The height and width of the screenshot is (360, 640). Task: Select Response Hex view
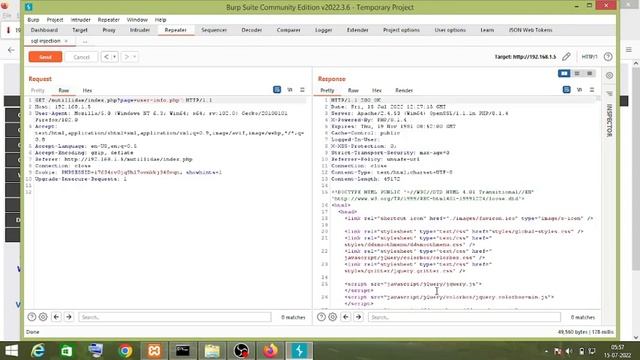(377, 91)
